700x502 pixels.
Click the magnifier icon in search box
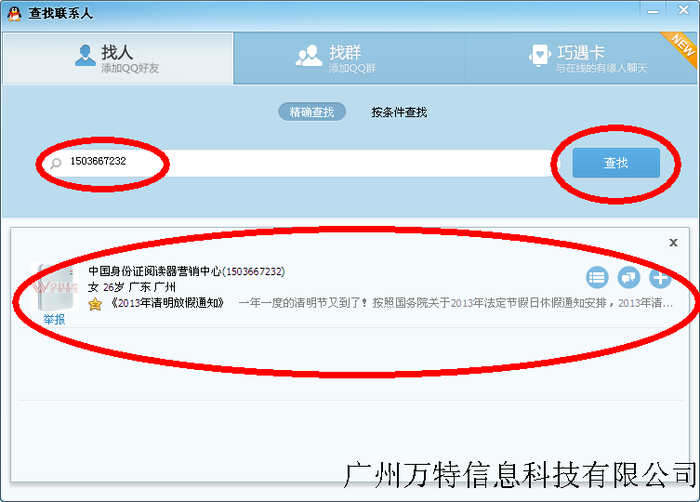click(x=56, y=163)
